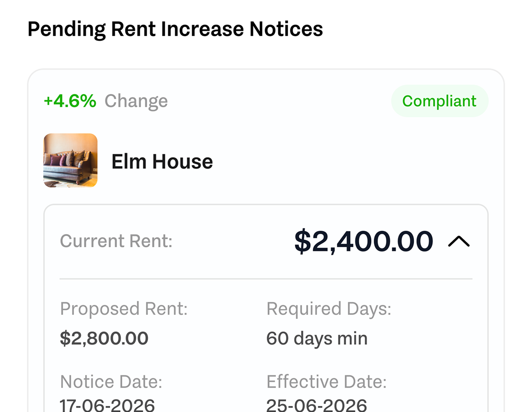Image resolution: width=532 pixels, height=412 pixels.
Task: Select the Elm House property name
Action: point(162,162)
